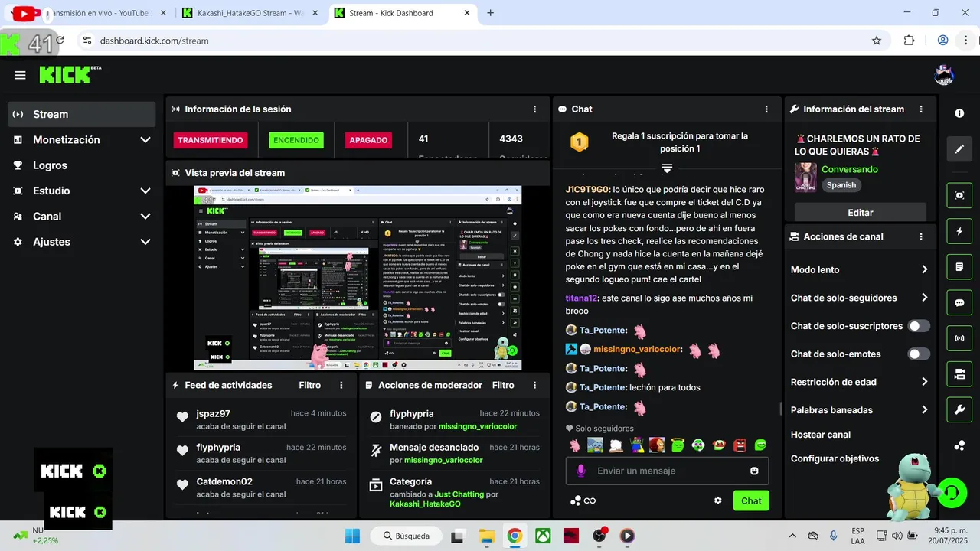Toggle the lightning activity feed widget icon
Image resolution: width=980 pixels, height=551 pixels.
click(x=959, y=231)
